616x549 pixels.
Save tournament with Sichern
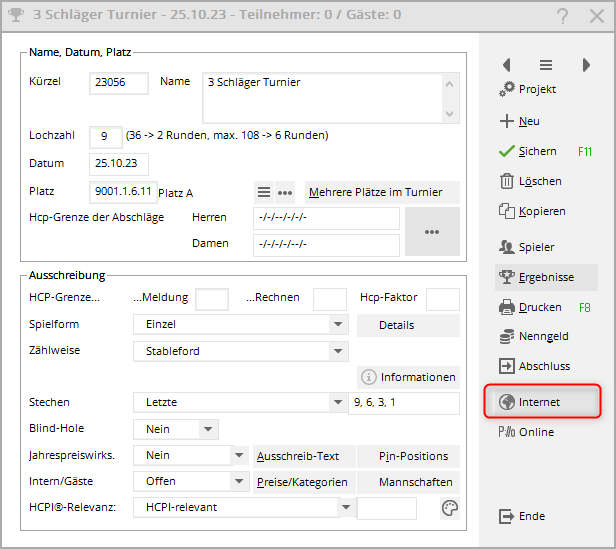click(537, 152)
